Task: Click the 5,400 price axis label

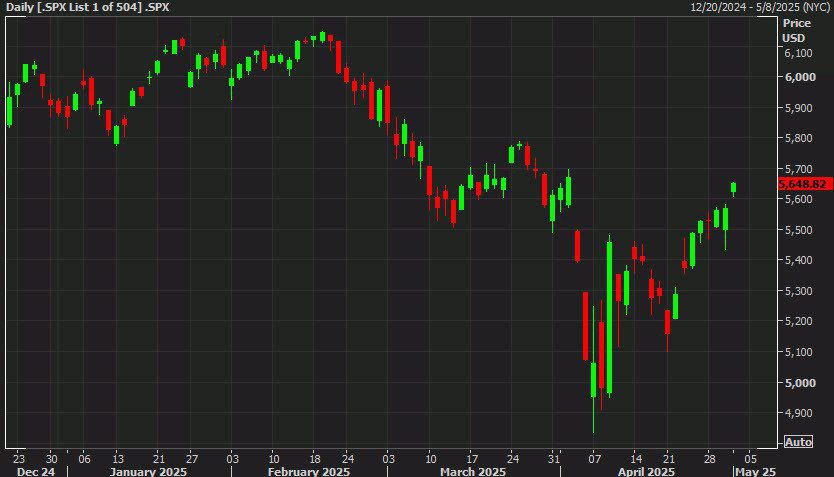Action: point(798,261)
